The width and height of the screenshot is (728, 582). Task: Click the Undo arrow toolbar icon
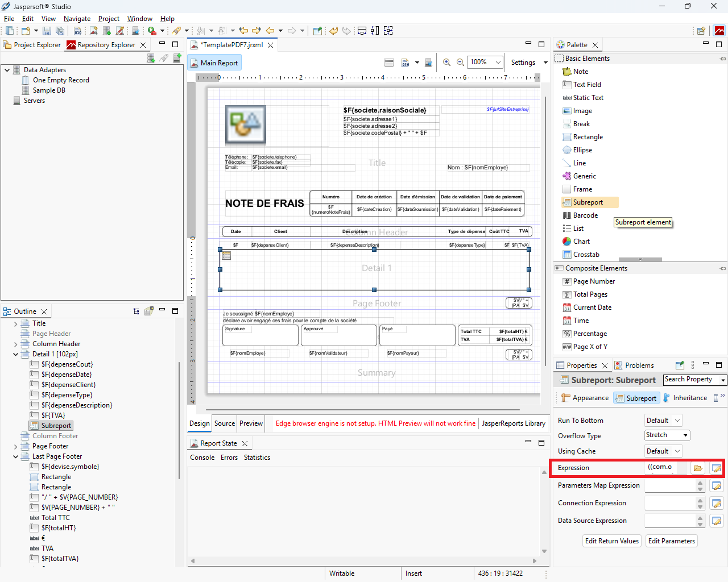pos(334,31)
